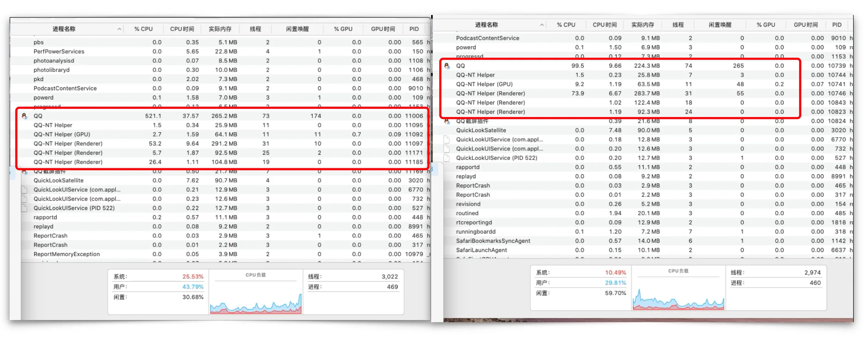Click the QuickLookUIService (PID 522) document icon in right window
This screenshot has width=868, height=340.
pos(446,158)
